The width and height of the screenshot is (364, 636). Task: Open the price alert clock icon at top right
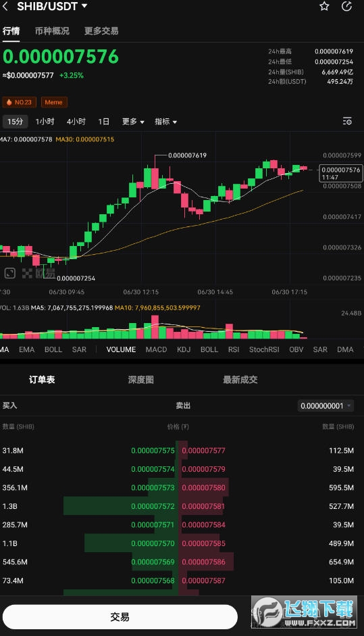(347, 6)
